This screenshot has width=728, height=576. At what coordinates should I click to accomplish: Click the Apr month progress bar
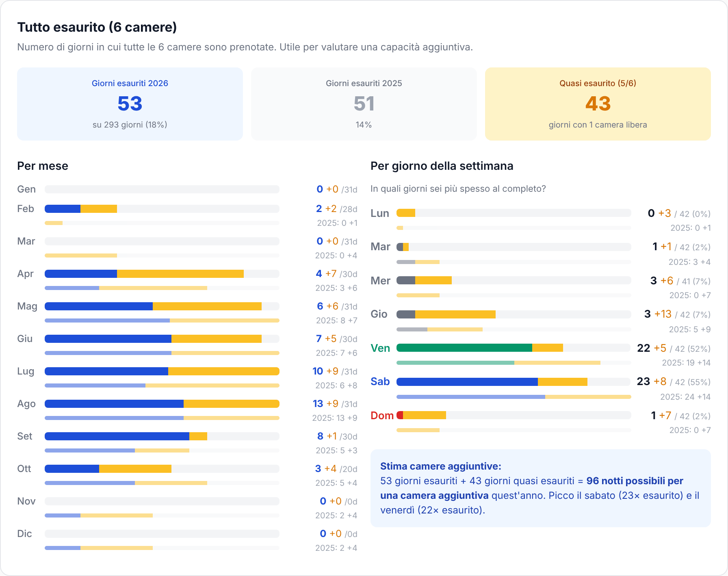[162, 274]
